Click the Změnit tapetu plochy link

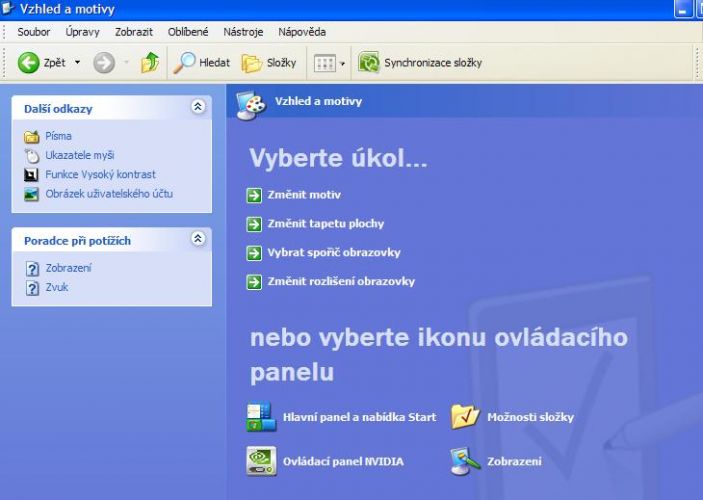(325, 224)
